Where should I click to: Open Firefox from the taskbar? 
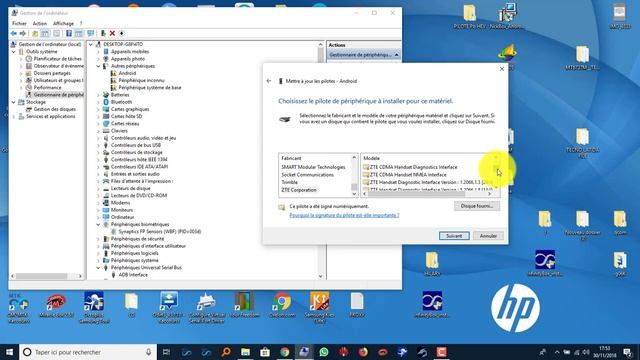point(363,352)
